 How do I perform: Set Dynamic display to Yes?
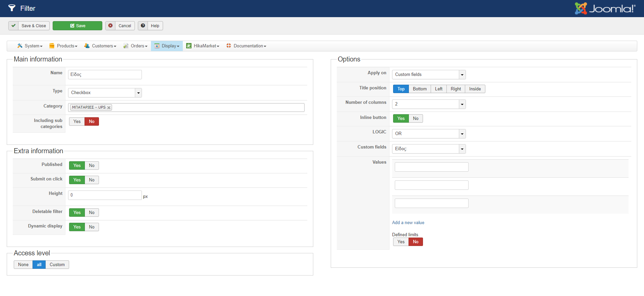77,227
